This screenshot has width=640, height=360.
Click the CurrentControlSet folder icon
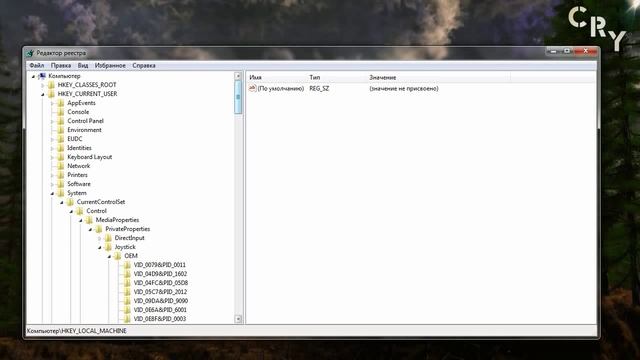(x=71, y=202)
